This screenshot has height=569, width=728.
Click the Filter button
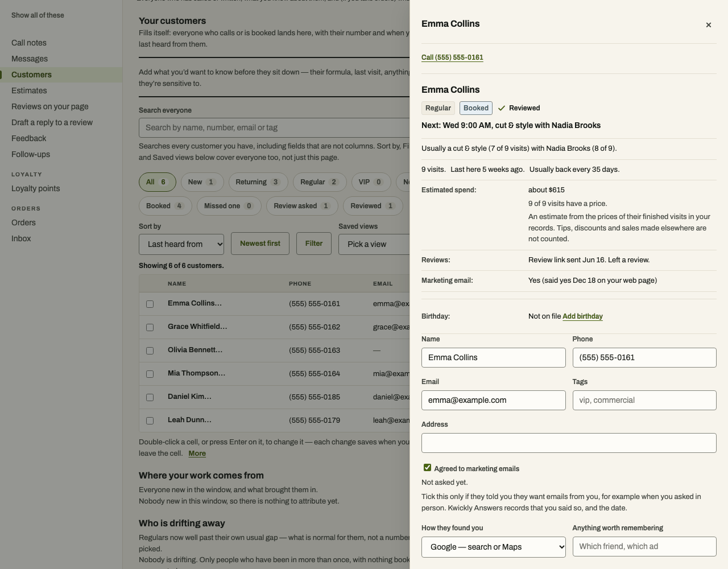click(314, 244)
